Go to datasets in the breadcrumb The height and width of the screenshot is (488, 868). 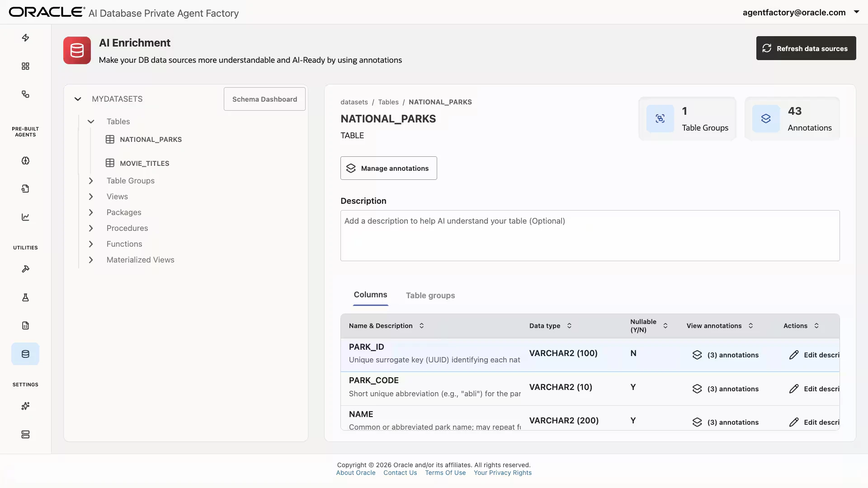[x=354, y=102]
